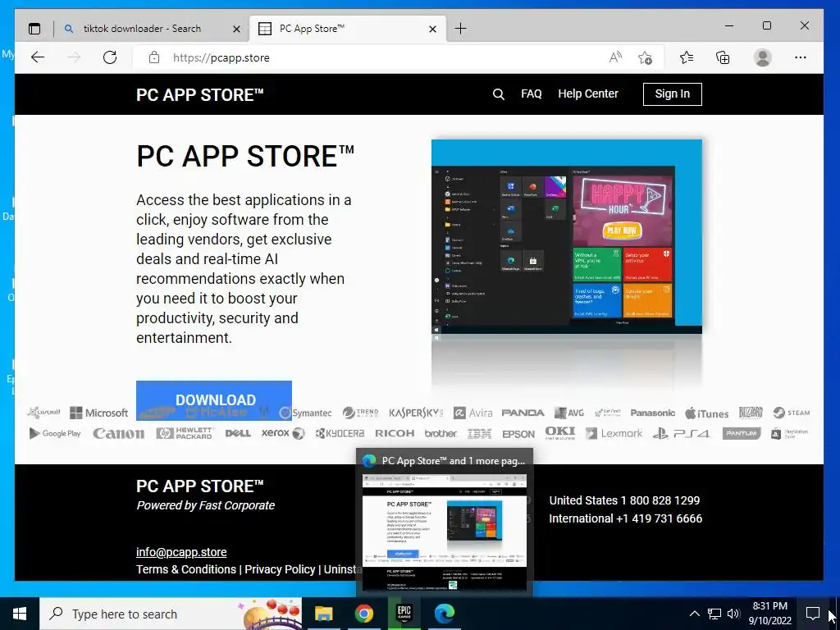840x630 pixels.
Task: Click the Epson logo
Action: 518,434
